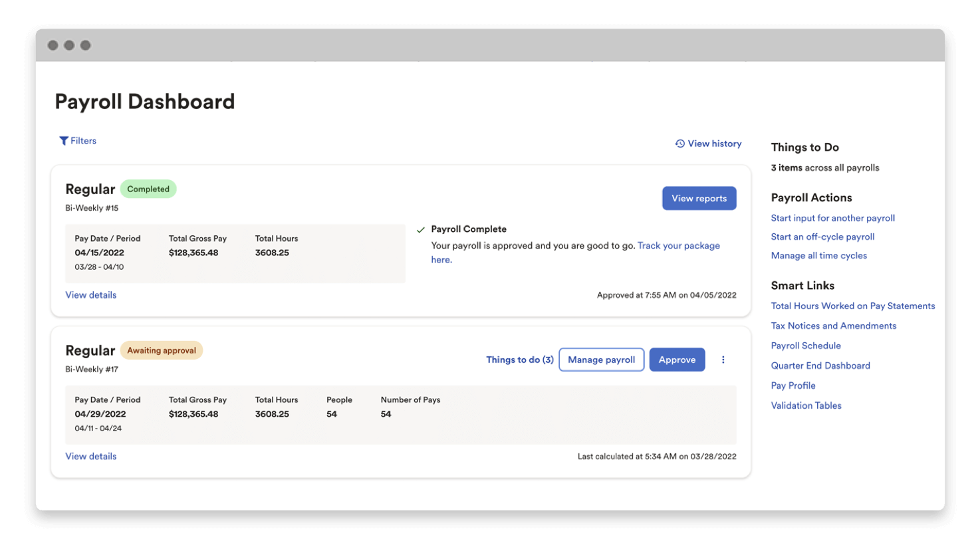Click the Awaiting approval status badge
Image resolution: width=980 pixels, height=539 pixels.
[x=162, y=350]
